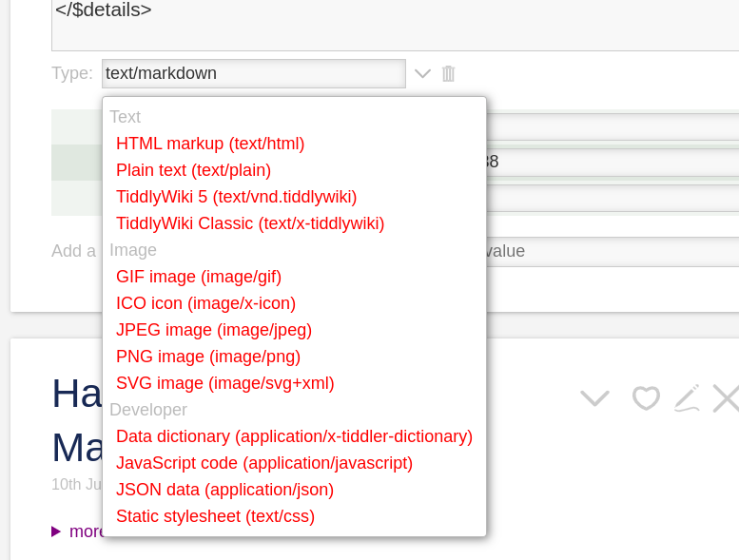
Task: Click the trash icon to delete type field
Action: click(448, 73)
